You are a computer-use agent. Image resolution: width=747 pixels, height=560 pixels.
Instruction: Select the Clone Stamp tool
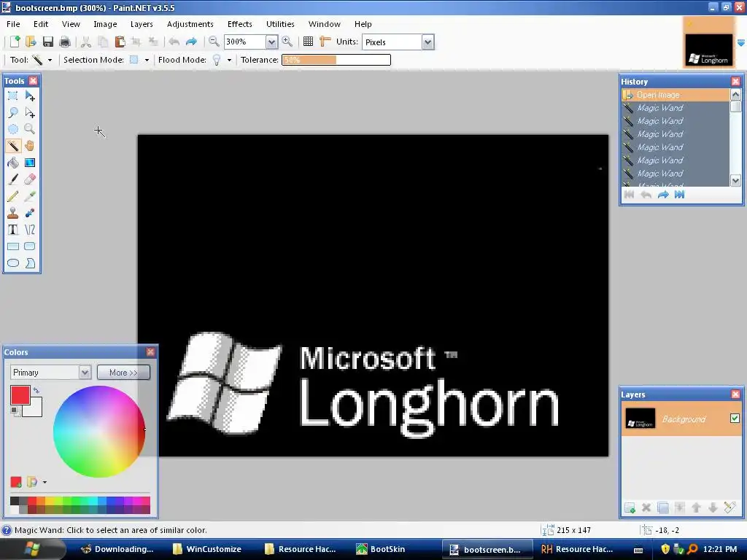(13, 213)
